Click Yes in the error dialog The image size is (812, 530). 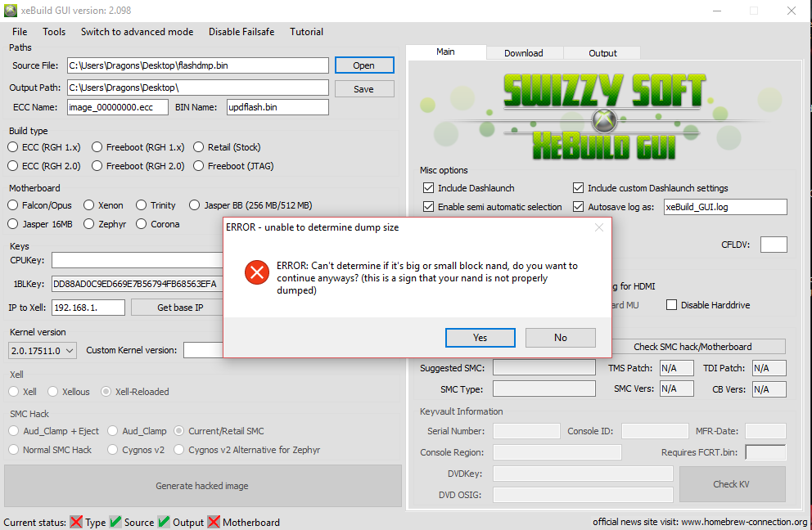coord(480,338)
